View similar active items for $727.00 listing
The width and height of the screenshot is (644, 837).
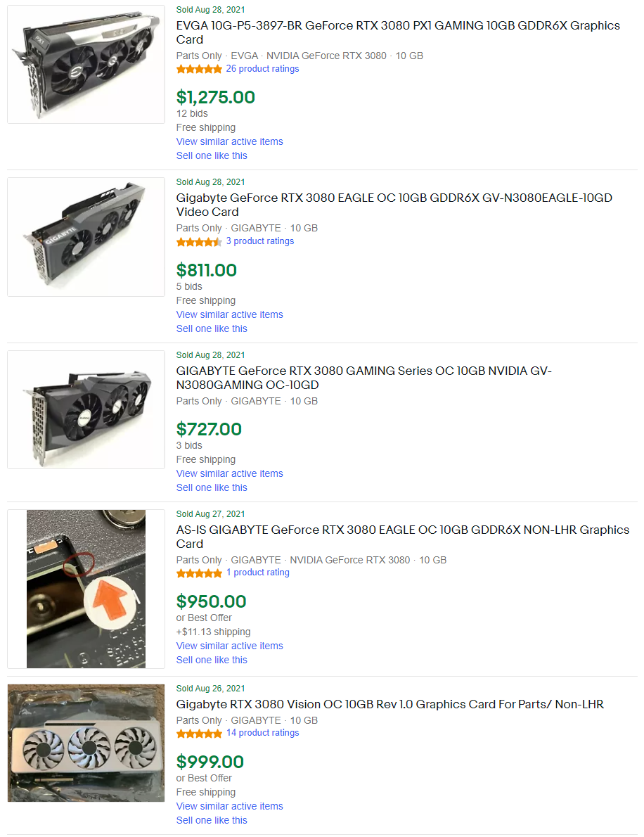(x=229, y=473)
